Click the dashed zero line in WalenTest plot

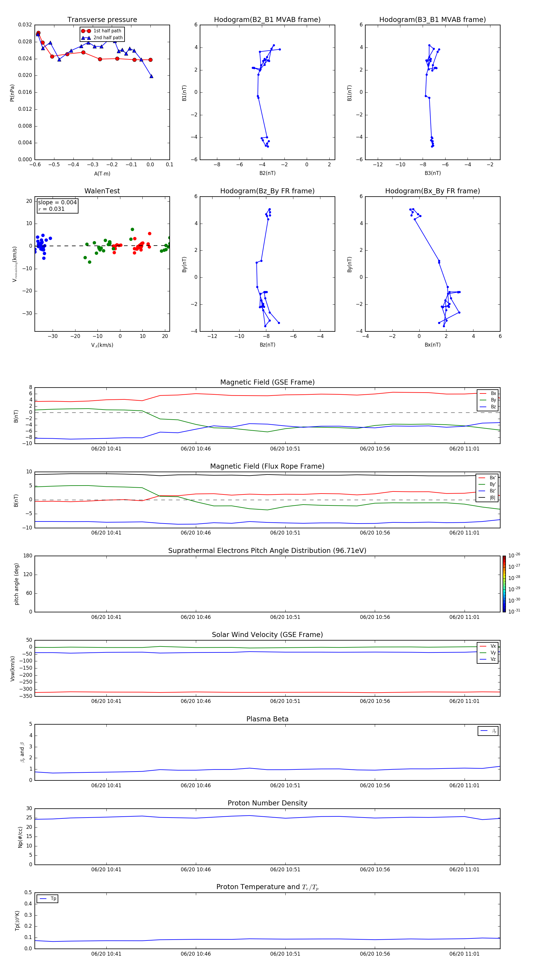coord(102,246)
